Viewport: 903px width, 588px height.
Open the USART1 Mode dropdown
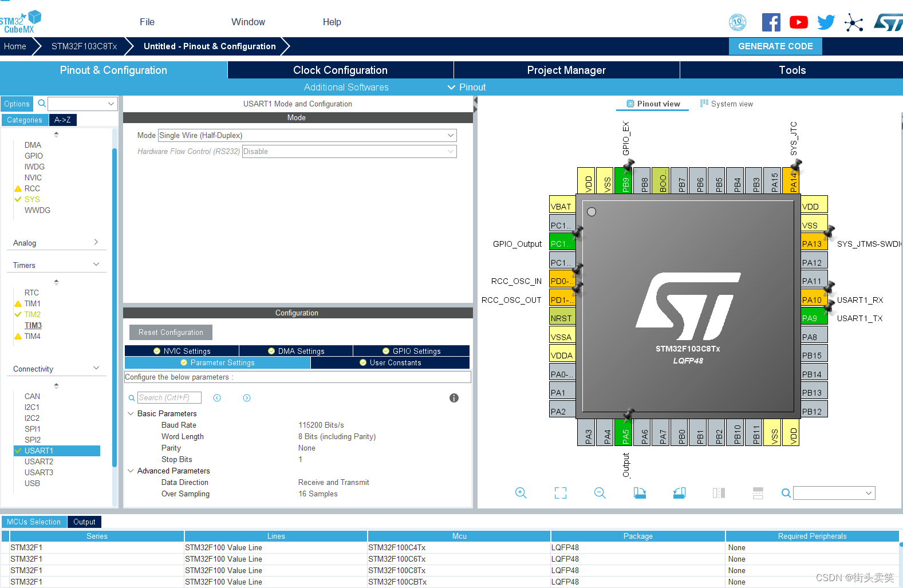[x=307, y=135]
